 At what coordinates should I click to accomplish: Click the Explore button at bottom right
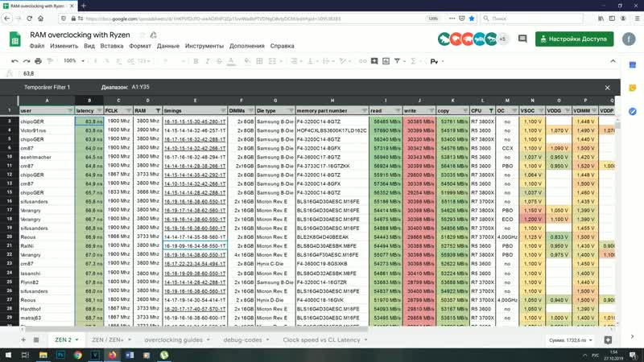pos(608,339)
